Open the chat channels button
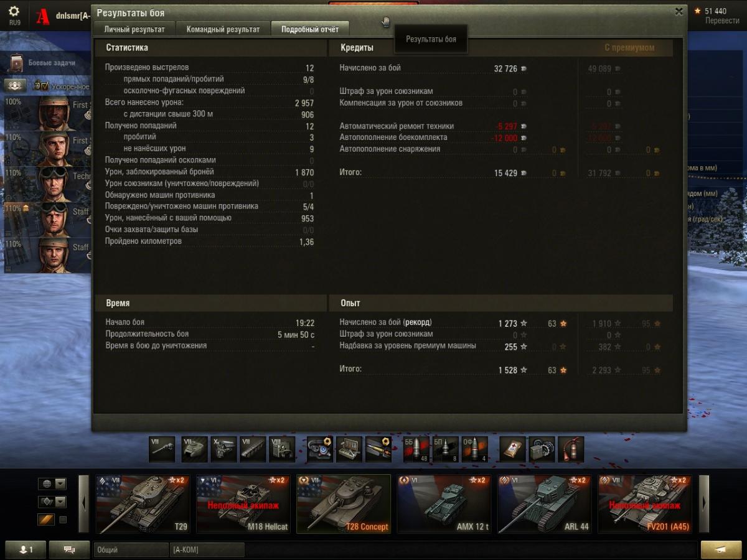 click(x=69, y=549)
